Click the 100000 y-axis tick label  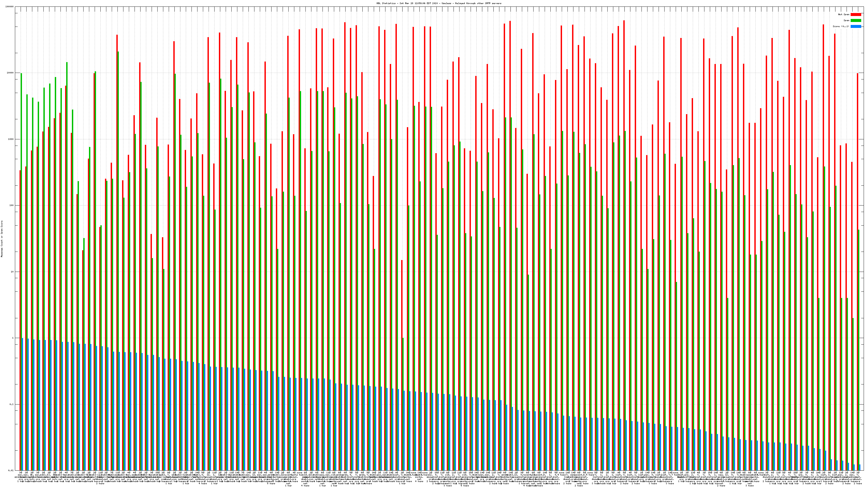coord(10,7)
